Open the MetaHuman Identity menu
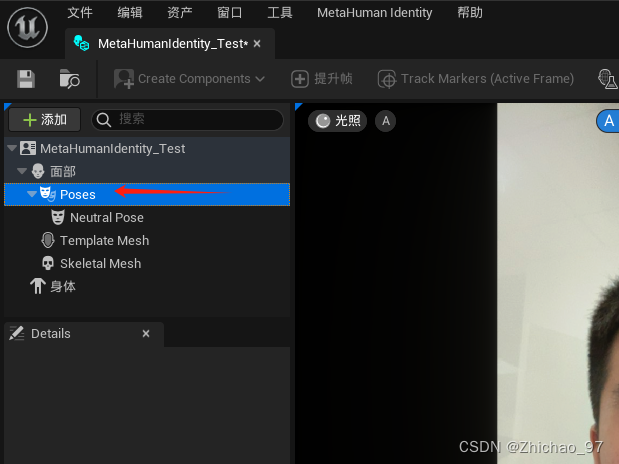 click(375, 13)
